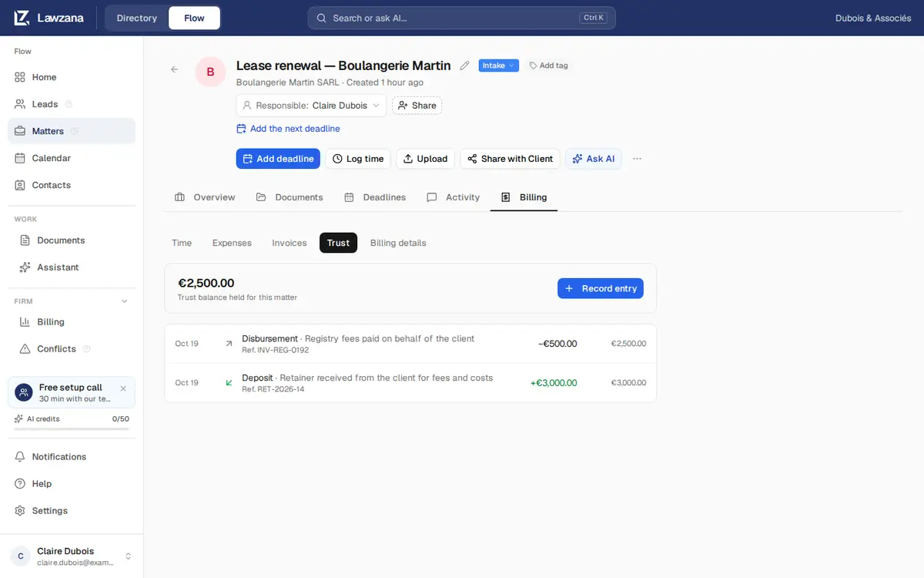Click Add the next deadline link
The height and width of the screenshot is (578, 924).
(x=288, y=129)
